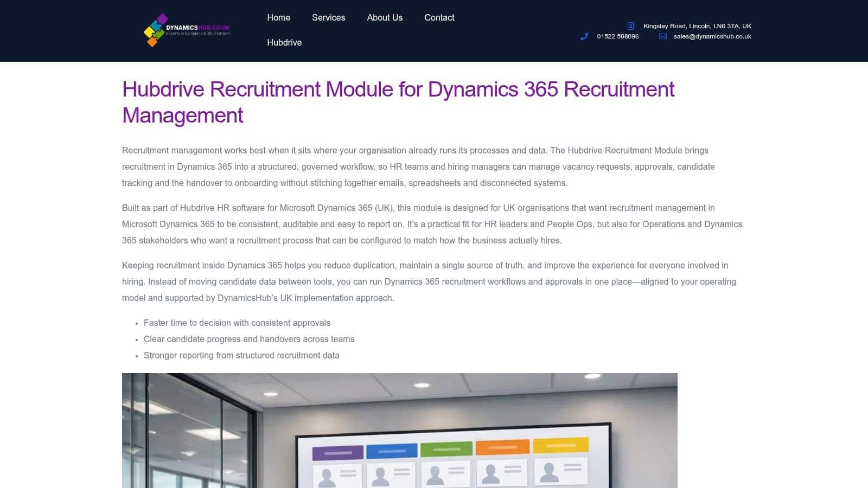This screenshot has width=868, height=488.
Task: Click the bullet 'Faster time to decision with consistent approvals'
Action: pos(237,323)
